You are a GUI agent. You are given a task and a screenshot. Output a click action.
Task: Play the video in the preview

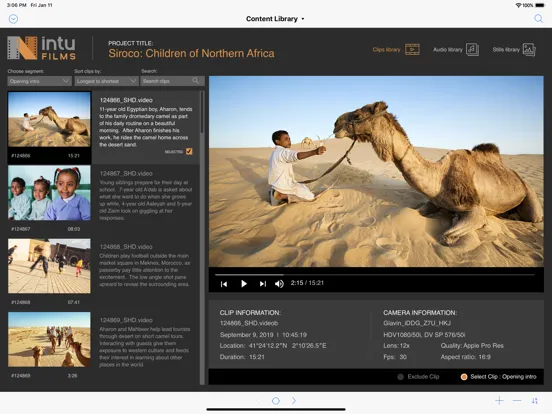tap(244, 284)
